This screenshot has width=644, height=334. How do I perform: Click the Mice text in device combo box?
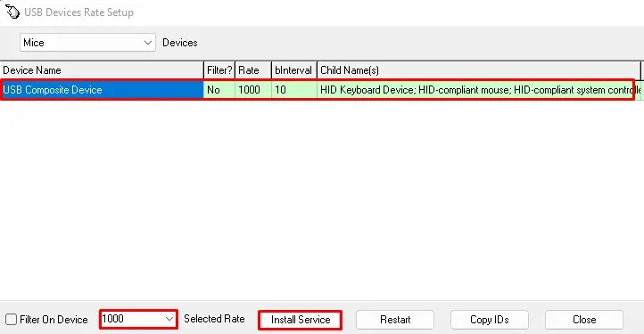pyautogui.click(x=34, y=42)
